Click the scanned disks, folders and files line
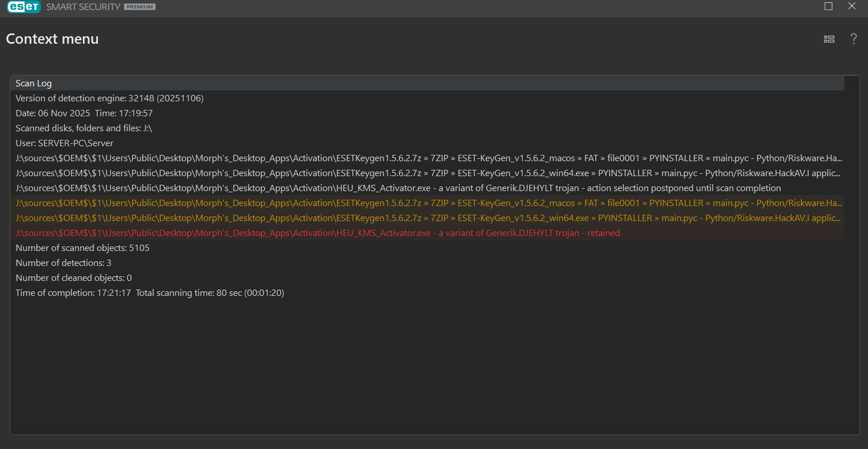 83,128
